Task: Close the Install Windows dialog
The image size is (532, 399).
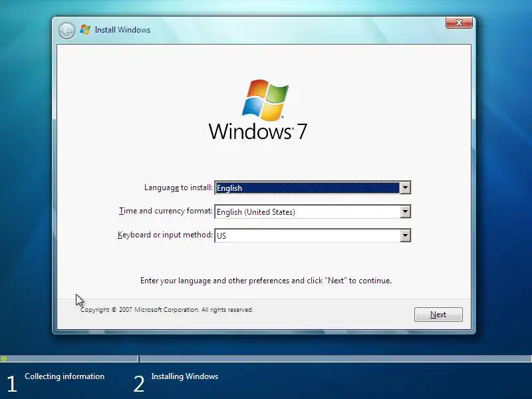Action: pyautogui.click(x=459, y=23)
